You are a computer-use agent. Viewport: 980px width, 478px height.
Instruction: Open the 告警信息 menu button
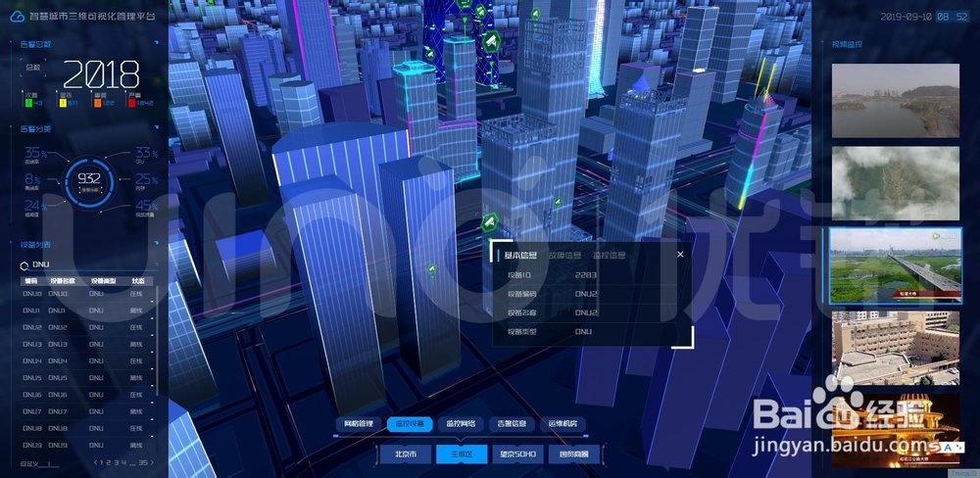click(x=512, y=424)
